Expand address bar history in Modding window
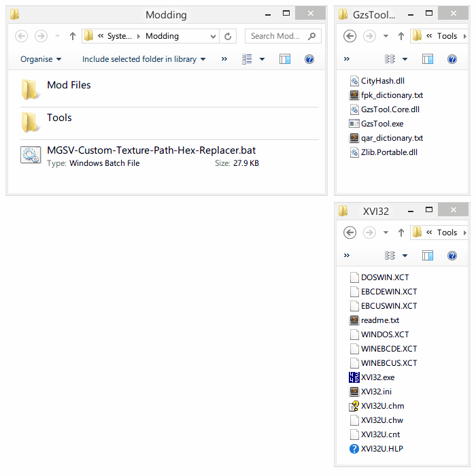 213,37
